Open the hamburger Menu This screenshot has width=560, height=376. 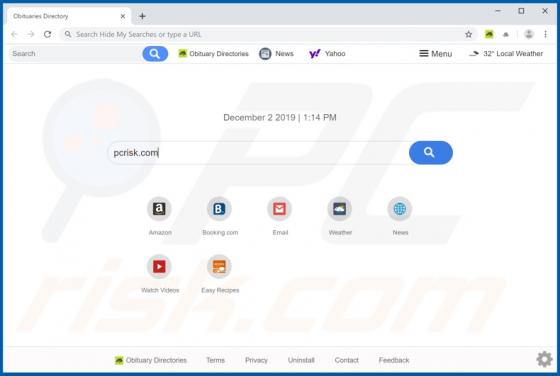tap(435, 54)
